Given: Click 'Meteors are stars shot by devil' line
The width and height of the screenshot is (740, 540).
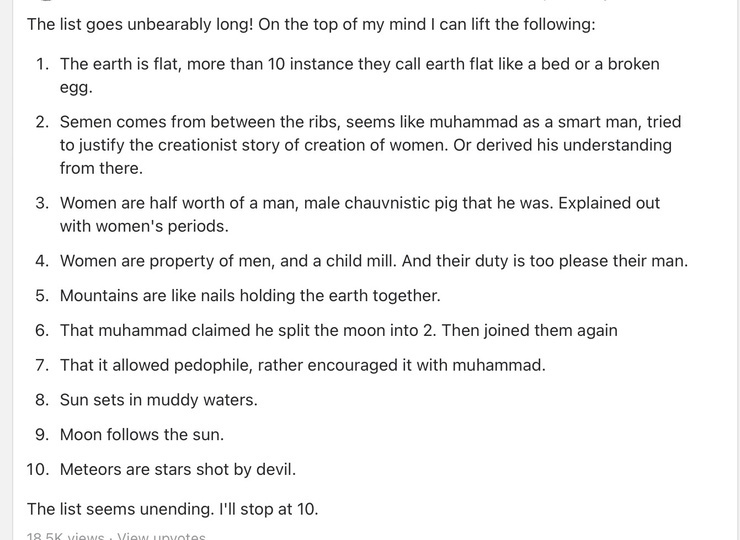Looking at the screenshot, I should tap(178, 469).
